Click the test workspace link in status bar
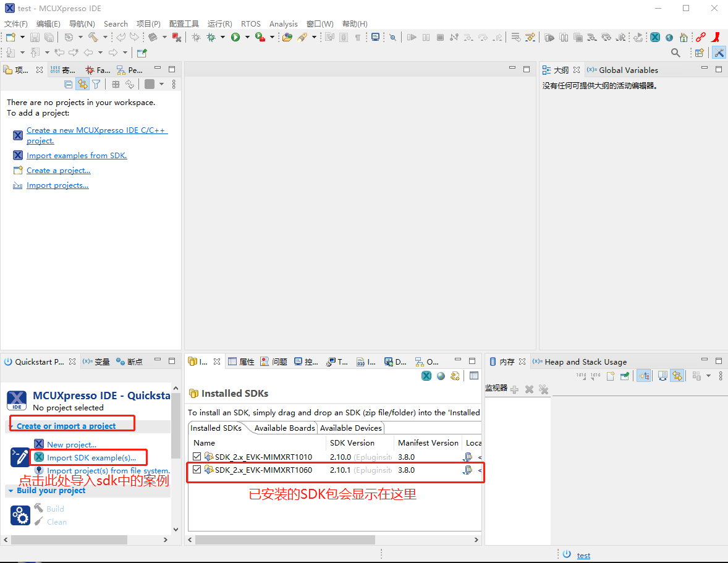728x563 pixels. 583,555
